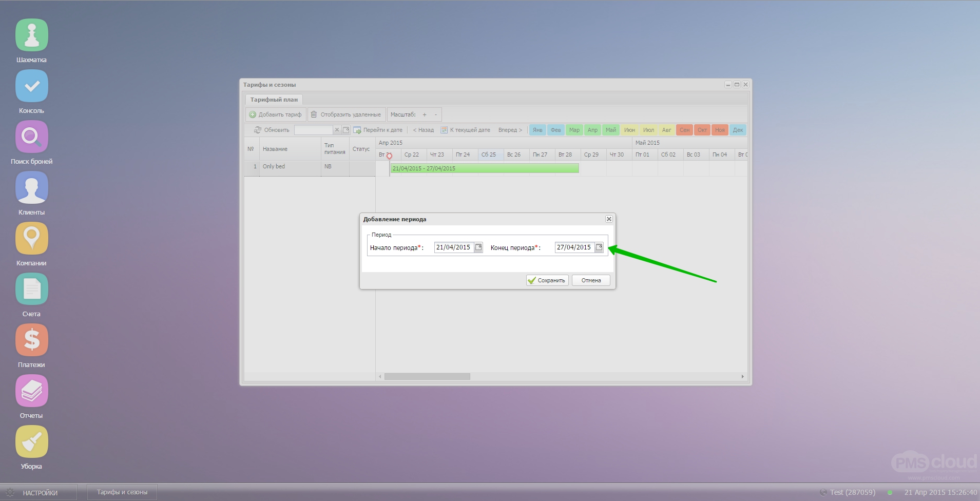The image size is (980, 501).
Task: Open the Уборка broom icon
Action: click(32, 442)
